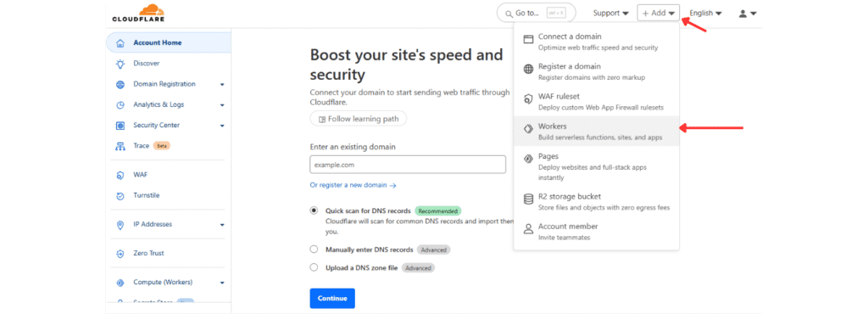Open the Go to search box

click(536, 14)
